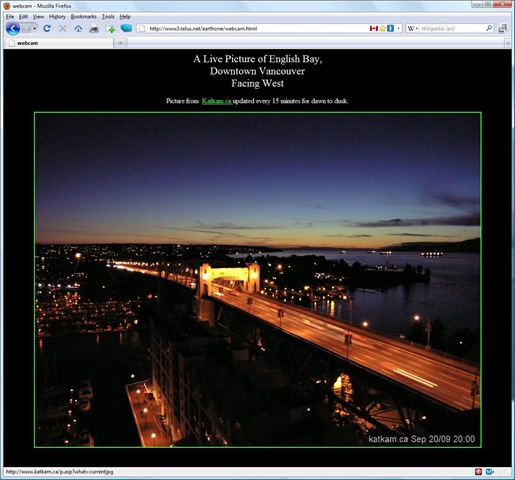Viewport: 515px width, 480px height.
Task: Click the Canadian flag icon in address bar
Action: 374,29
